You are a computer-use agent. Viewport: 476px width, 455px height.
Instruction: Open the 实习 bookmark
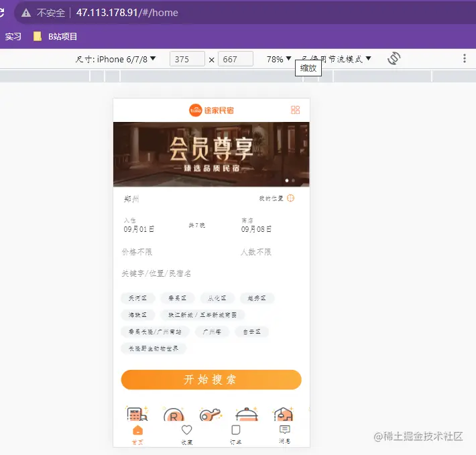13,36
